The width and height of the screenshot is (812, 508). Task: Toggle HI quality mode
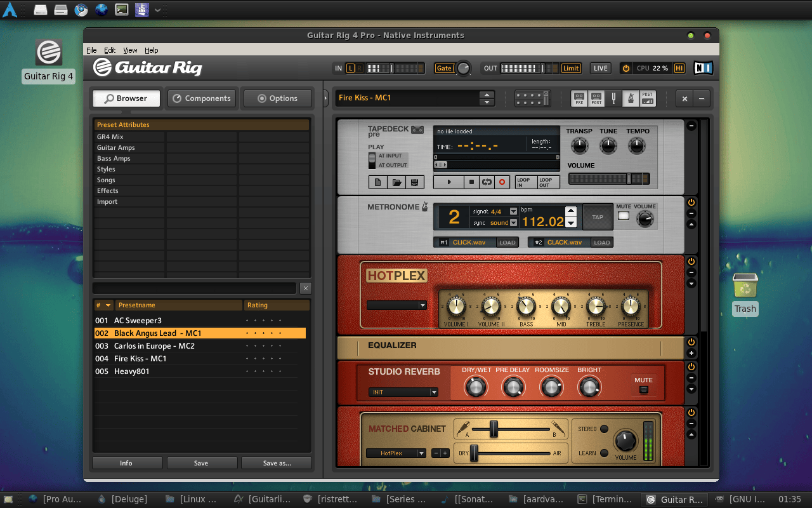click(x=679, y=68)
